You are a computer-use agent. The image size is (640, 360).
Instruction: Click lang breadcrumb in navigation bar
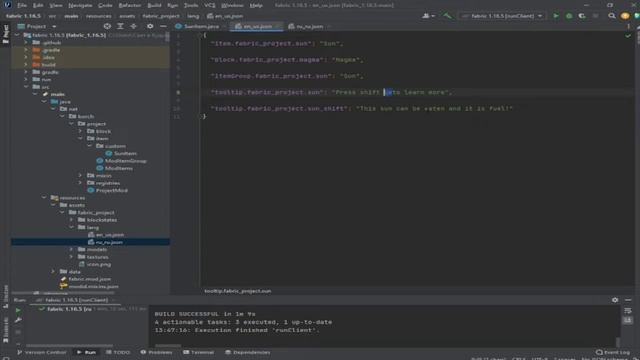click(x=193, y=16)
